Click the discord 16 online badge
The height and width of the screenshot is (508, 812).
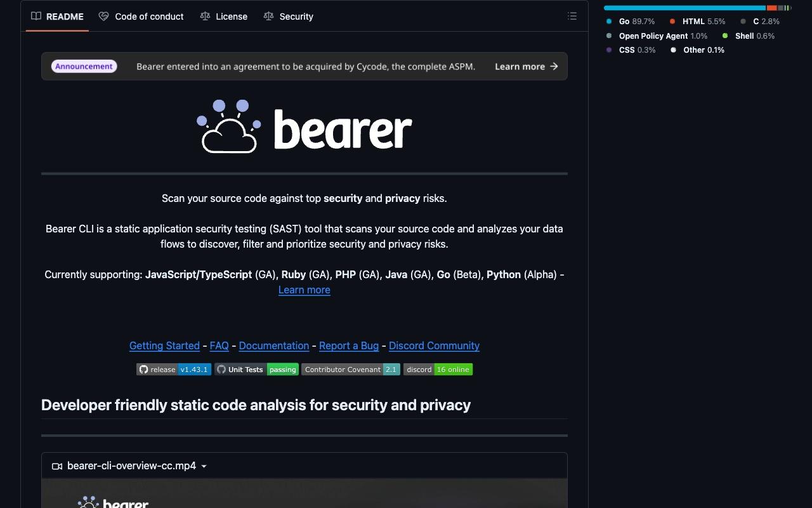(x=438, y=370)
